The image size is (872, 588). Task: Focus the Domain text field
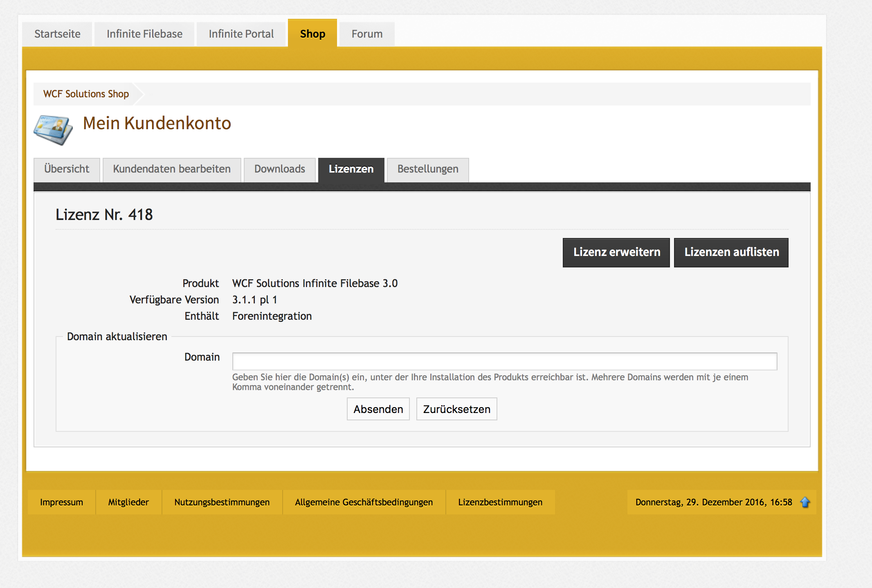tap(504, 361)
